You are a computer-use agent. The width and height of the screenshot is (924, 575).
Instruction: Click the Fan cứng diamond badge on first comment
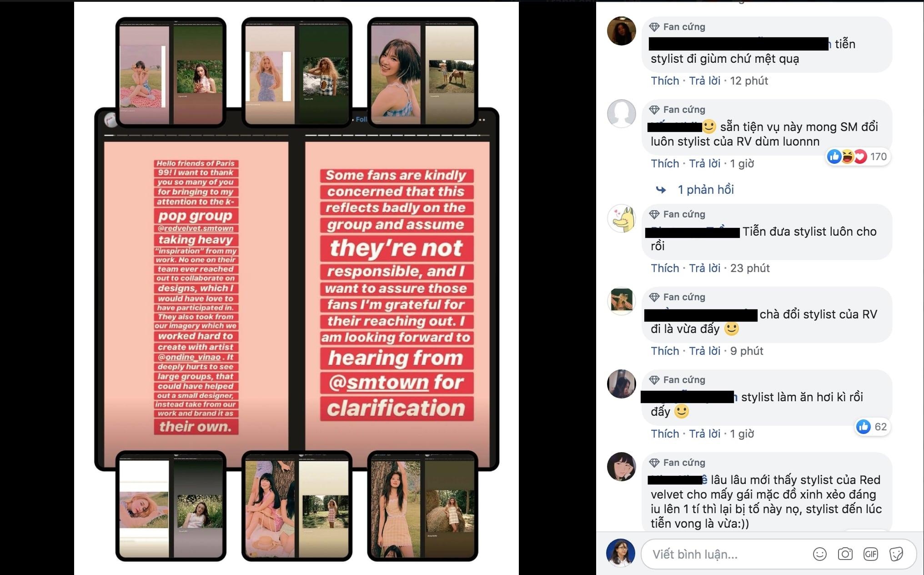654,27
